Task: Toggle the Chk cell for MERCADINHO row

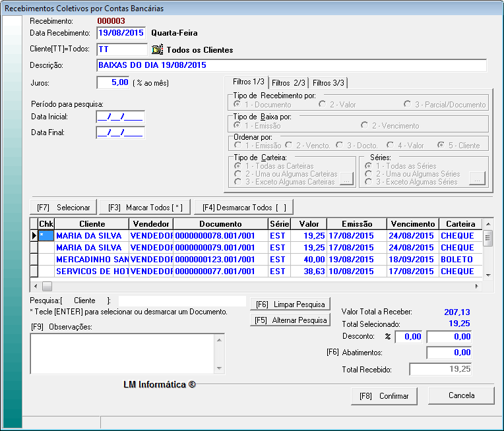Action: pos(46,260)
